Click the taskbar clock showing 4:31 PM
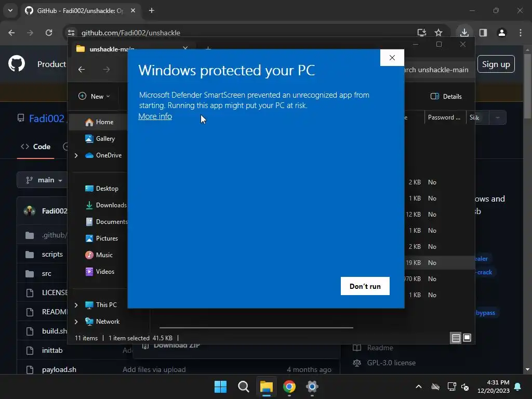Screen dimensions: 532x399 click(x=494, y=387)
